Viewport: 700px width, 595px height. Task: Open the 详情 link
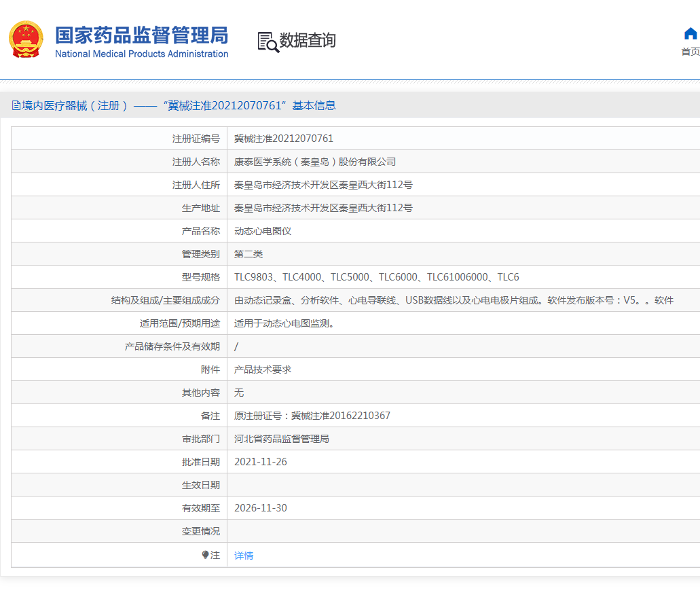point(244,555)
